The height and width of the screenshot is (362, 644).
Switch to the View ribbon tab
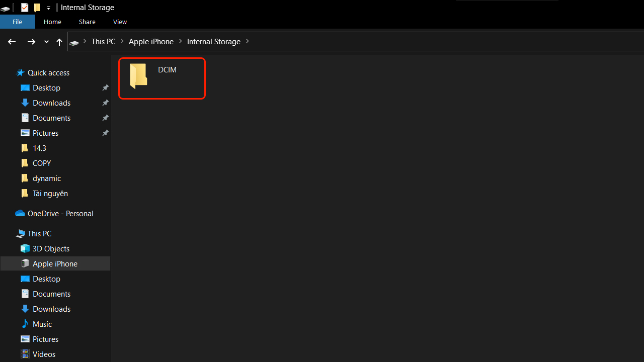[120, 22]
